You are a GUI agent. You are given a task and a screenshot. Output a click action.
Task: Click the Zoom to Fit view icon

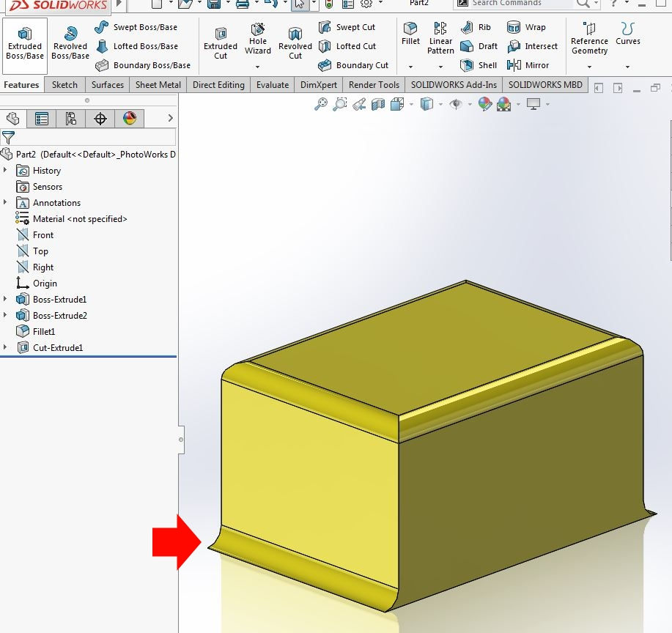click(x=320, y=104)
